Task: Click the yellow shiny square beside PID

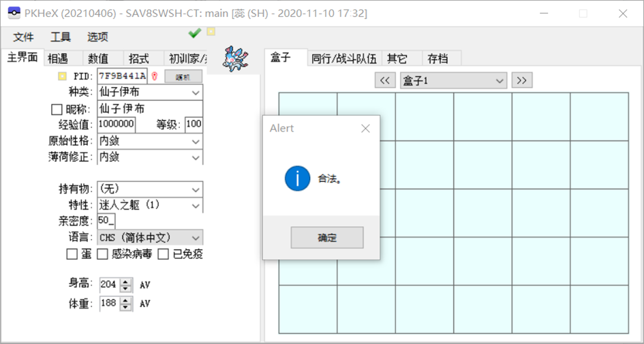Action: [62, 76]
